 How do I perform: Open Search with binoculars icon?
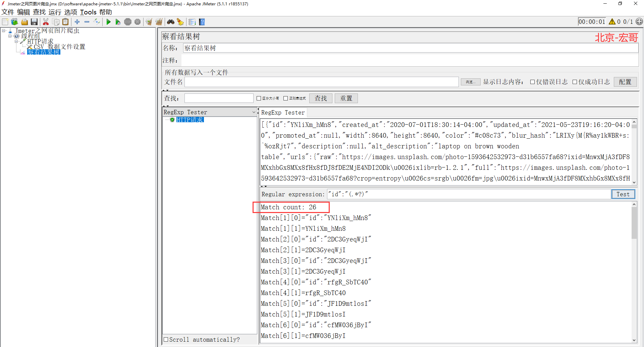pyautogui.click(x=171, y=22)
